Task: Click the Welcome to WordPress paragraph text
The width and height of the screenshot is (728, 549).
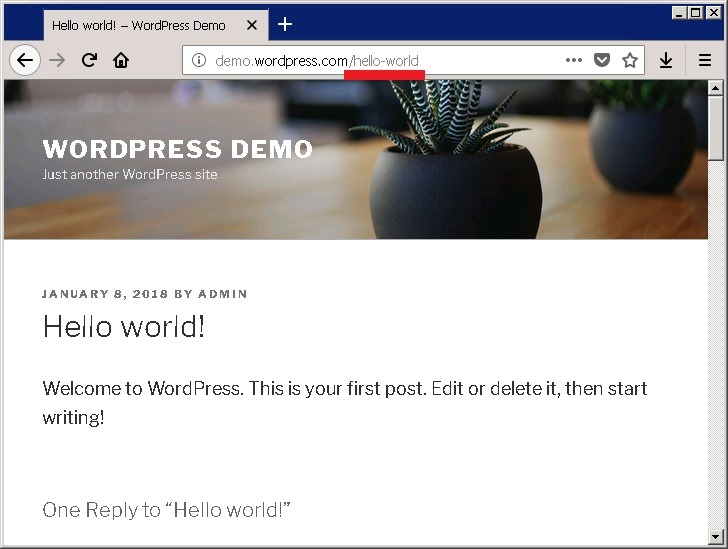Action: coord(344,402)
